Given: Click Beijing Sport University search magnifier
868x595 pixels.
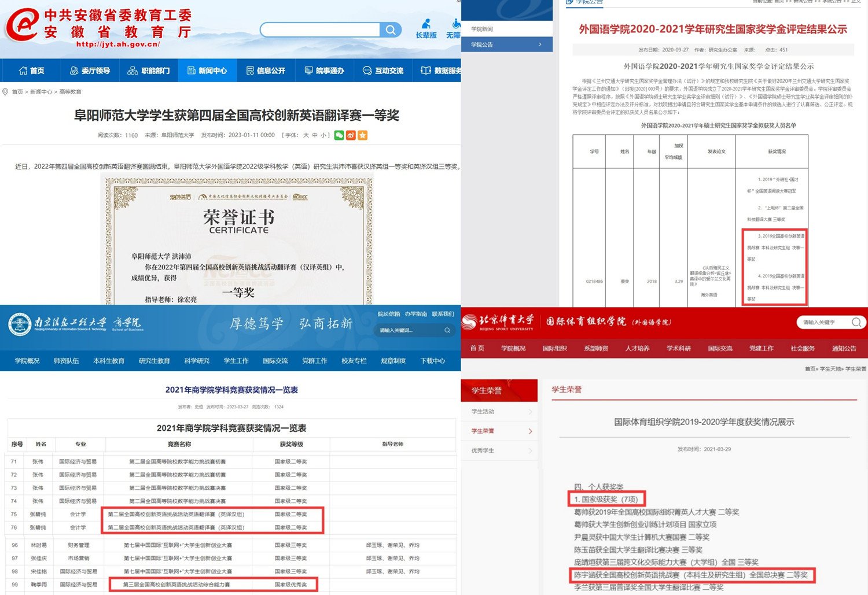Looking at the screenshot, I should pyautogui.click(x=856, y=322).
